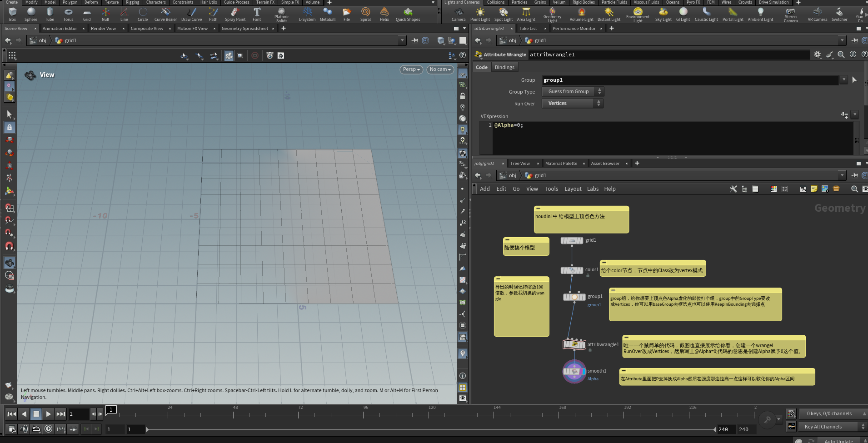
Task: Create a Point Light from shelf
Action: point(480,14)
